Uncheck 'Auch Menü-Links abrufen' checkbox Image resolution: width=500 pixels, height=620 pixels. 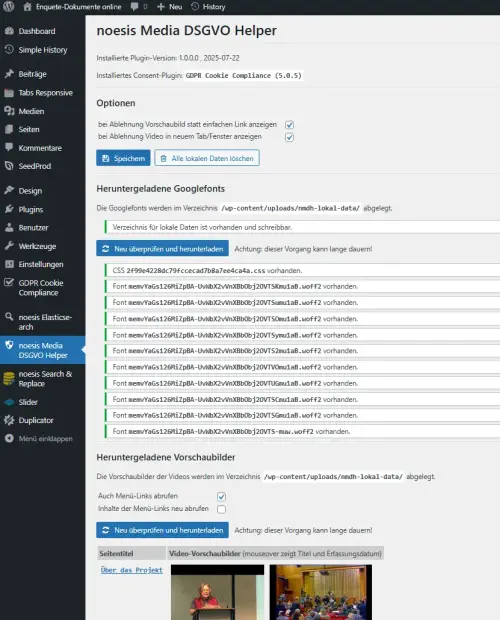tap(221, 496)
